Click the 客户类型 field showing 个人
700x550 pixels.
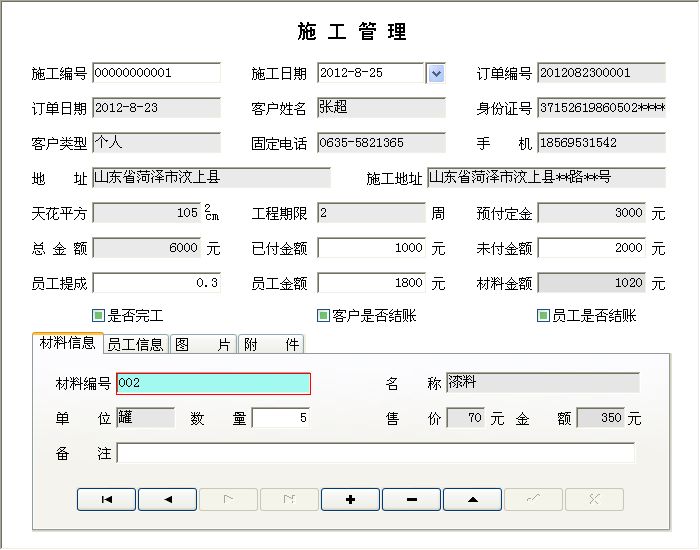click(156, 142)
